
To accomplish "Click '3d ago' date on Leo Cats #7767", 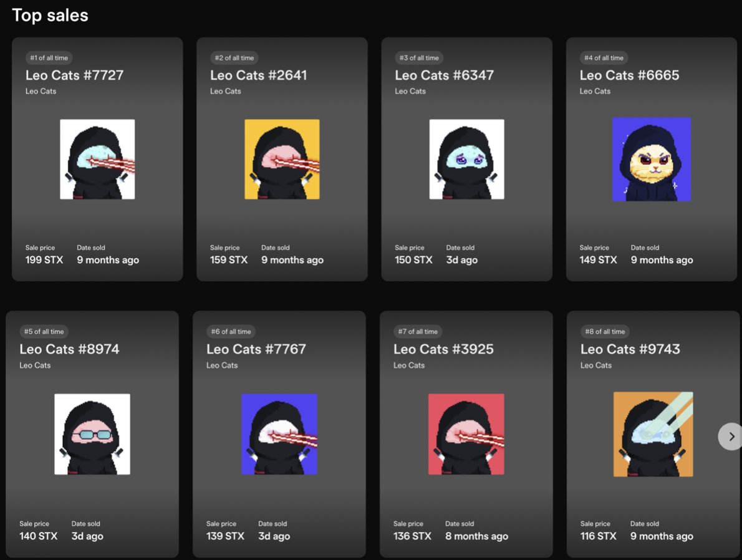I will tap(274, 536).
